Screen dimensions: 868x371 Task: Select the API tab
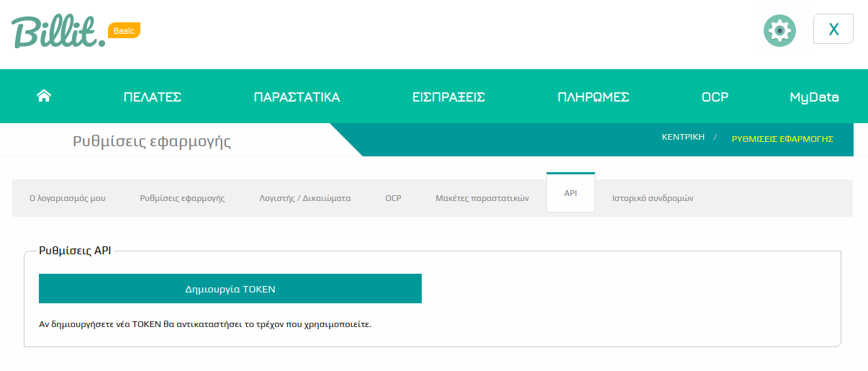click(x=571, y=194)
